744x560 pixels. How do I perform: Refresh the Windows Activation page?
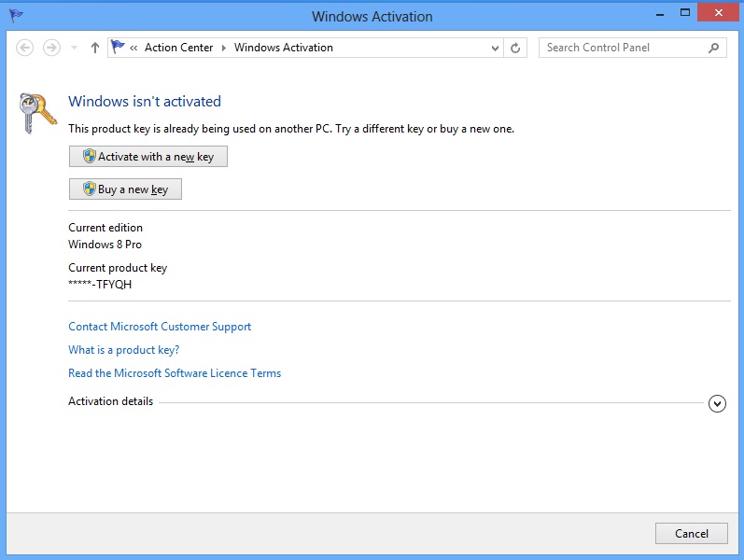coord(515,48)
